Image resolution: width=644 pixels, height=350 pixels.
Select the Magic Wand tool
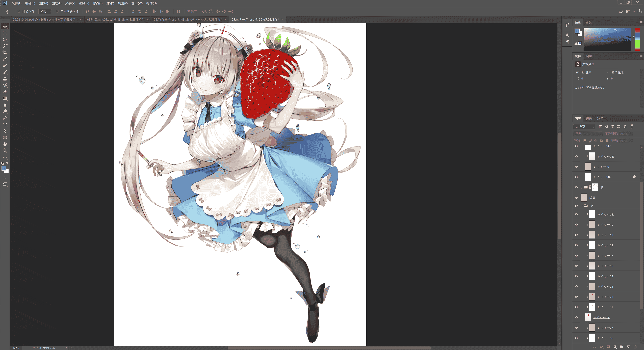[x=5, y=46]
